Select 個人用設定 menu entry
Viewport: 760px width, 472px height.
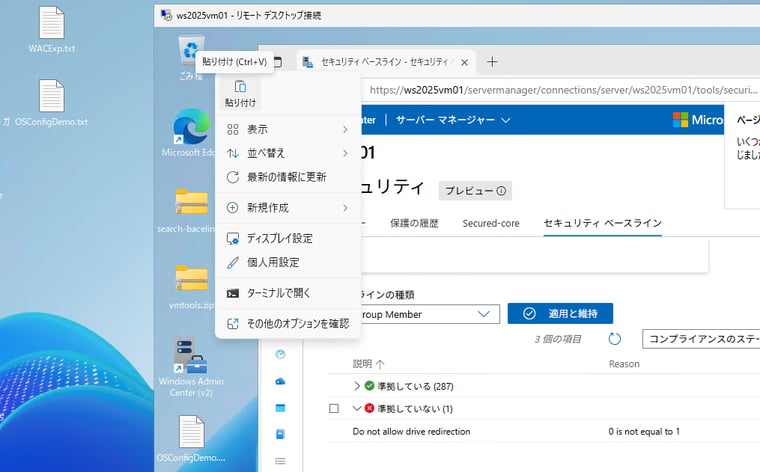tap(288, 262)
